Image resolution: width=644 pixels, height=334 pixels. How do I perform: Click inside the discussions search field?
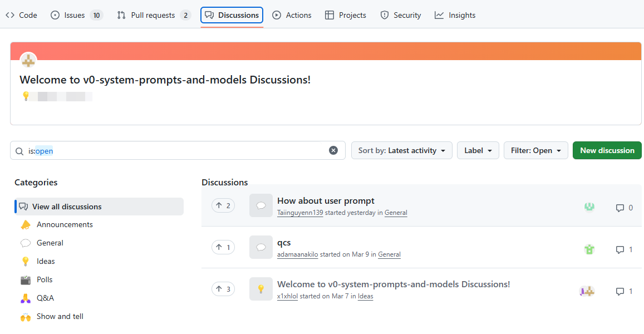tap(167, 150)
